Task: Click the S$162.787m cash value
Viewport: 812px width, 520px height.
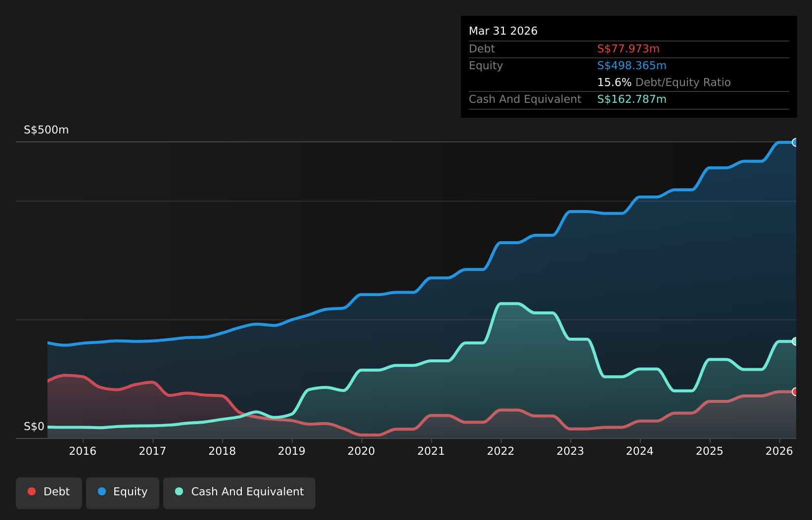Action: pos(632,99)
